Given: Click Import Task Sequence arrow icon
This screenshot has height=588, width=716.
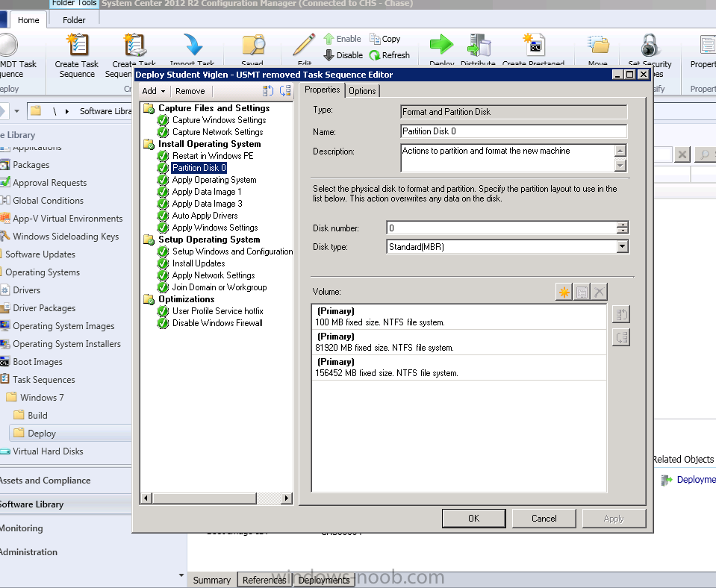Looking at the screenshot, I should [x=193, y=45].
